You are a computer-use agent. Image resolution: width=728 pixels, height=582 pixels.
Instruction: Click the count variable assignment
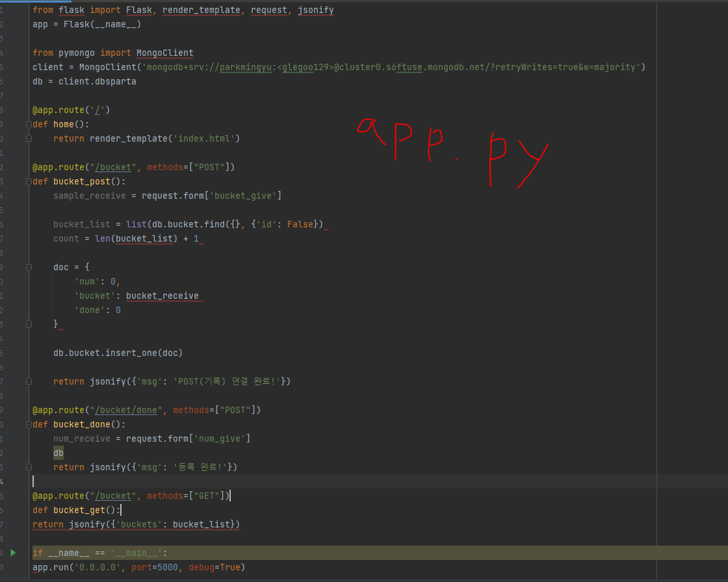(66, 238)
